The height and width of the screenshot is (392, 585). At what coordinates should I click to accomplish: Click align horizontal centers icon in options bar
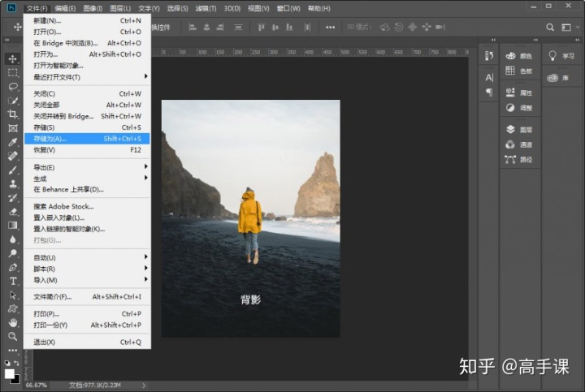tap(206, 28)
